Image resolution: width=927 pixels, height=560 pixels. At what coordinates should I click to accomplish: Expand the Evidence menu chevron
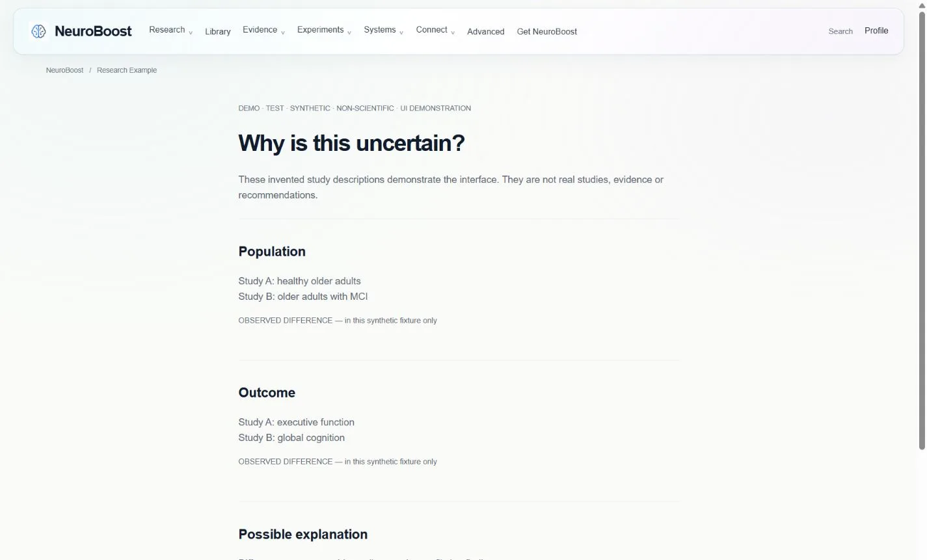pos(282,33)
